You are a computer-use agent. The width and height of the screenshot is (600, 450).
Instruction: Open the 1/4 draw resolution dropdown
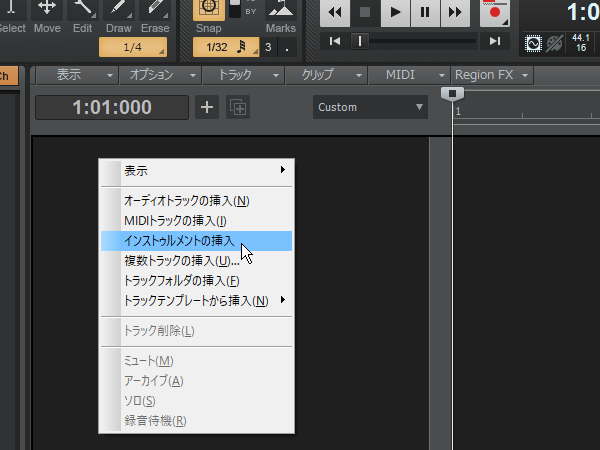click(x=133, y=47)
